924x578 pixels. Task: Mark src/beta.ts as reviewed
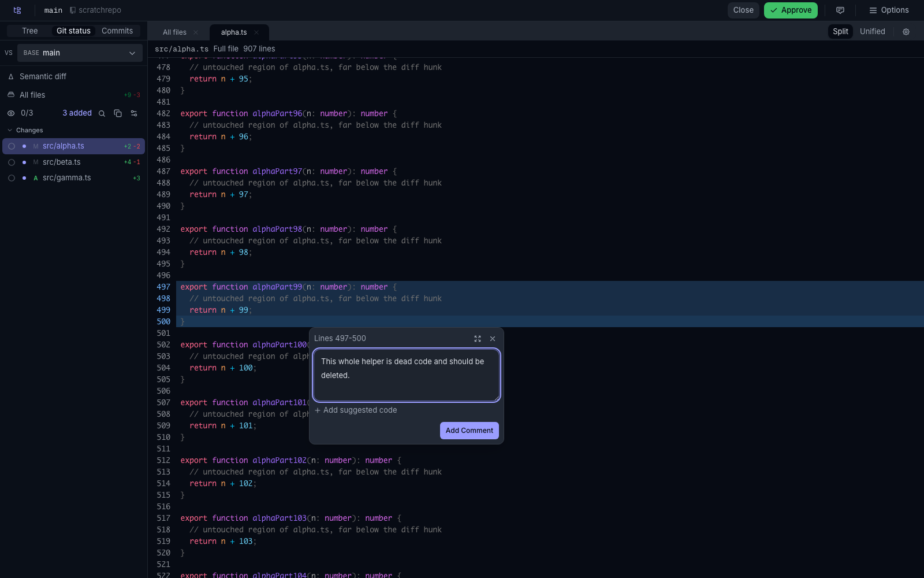coord(12,162)
